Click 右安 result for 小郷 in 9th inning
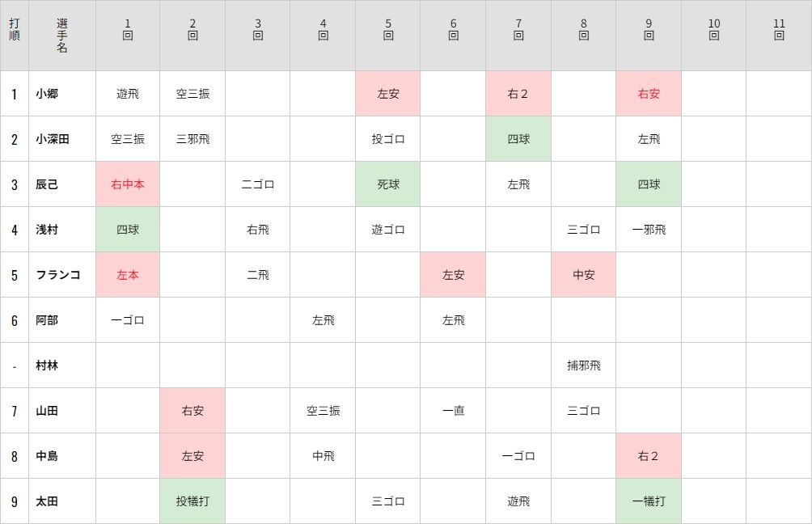Screen dimensions: 812x524 point(649,94)
